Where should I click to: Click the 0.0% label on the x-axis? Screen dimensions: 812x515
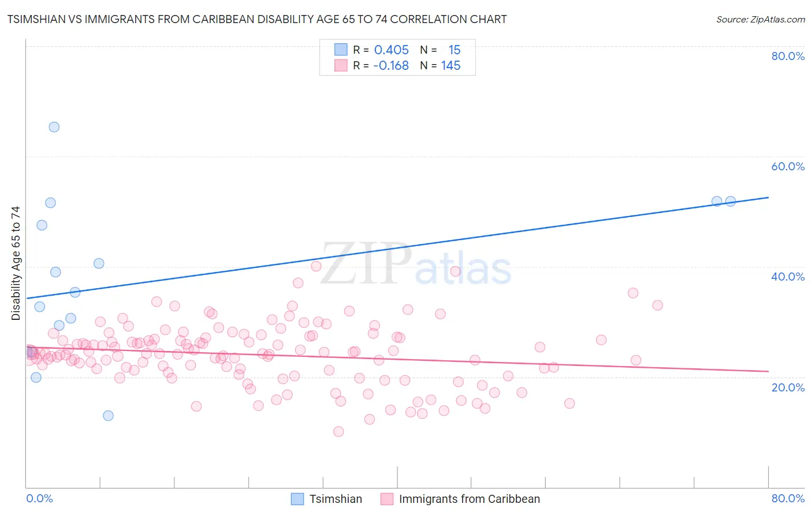pyautogui.click(x=39, y=498)
